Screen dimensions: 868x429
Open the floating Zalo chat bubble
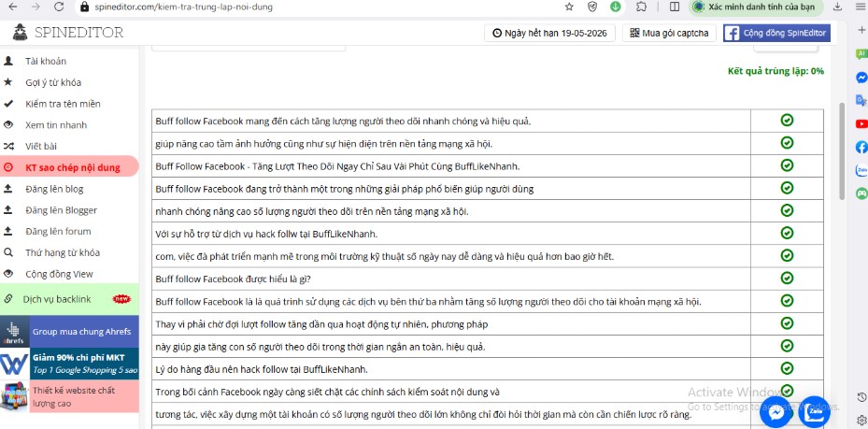pos(815,412)
